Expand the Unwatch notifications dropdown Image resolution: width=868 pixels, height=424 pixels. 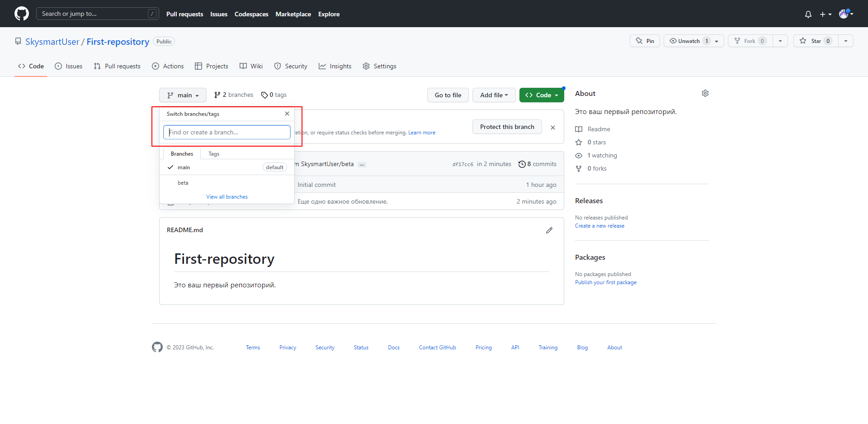[693, 41]
